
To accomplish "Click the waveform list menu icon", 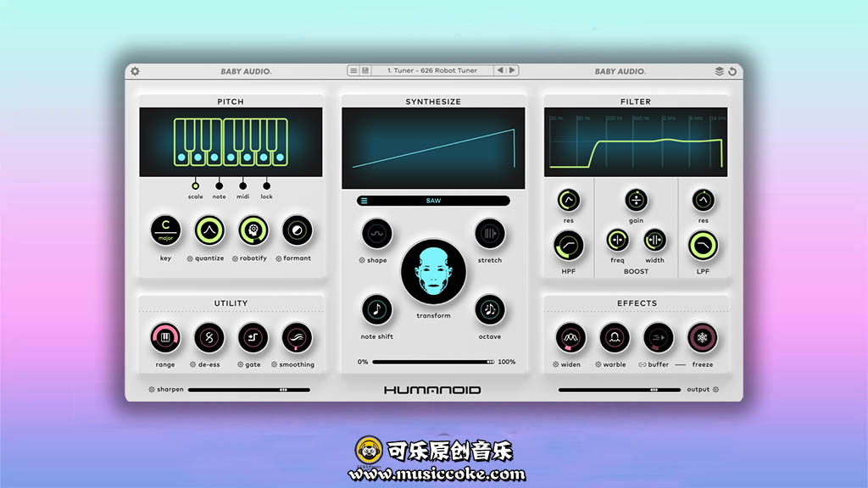I will (364, 201).
